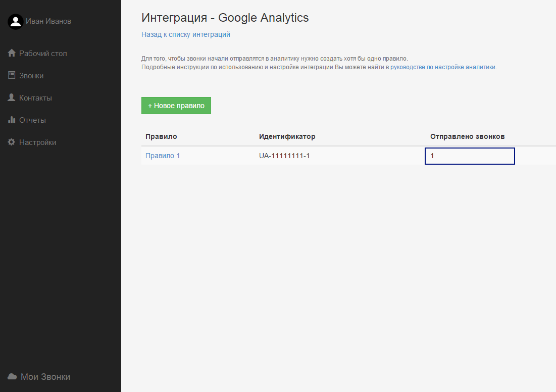Click the list icon beside Звонки
Viewport: 556px width, 392px height.
click(x=12, y=75)
